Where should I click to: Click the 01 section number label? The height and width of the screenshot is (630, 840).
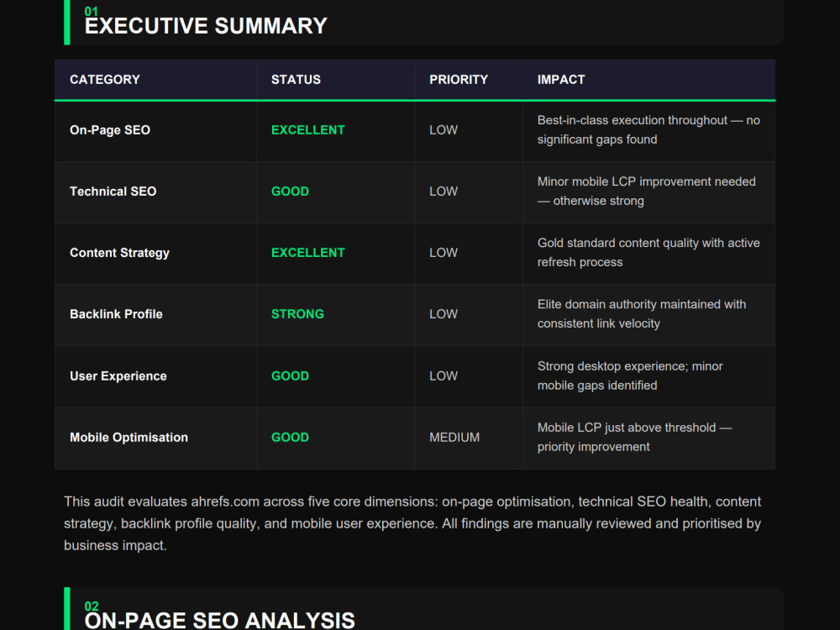point(92,11)
